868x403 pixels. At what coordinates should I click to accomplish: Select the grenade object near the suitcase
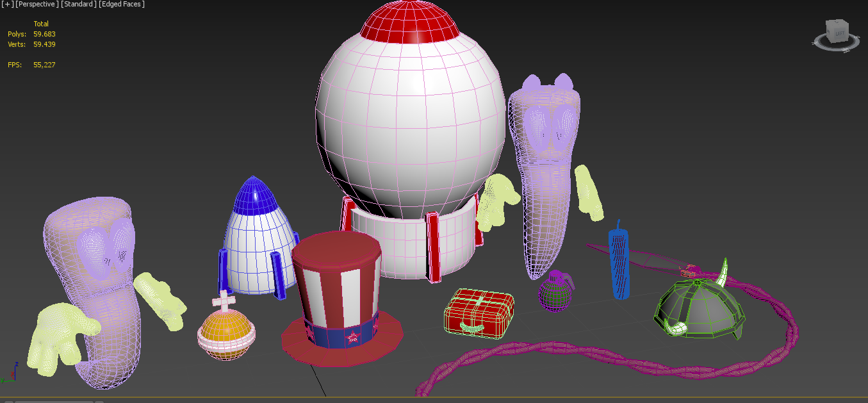(556, 295)
